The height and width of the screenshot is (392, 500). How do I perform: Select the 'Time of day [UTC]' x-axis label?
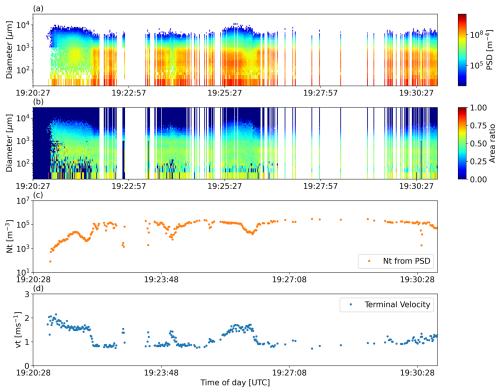235,382
